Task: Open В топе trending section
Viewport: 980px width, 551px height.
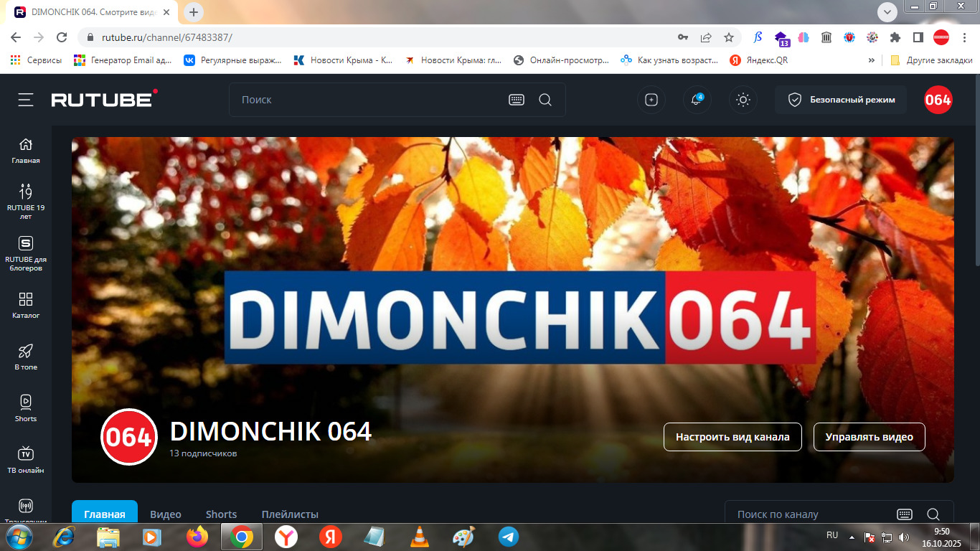Action: coord(26,357)
